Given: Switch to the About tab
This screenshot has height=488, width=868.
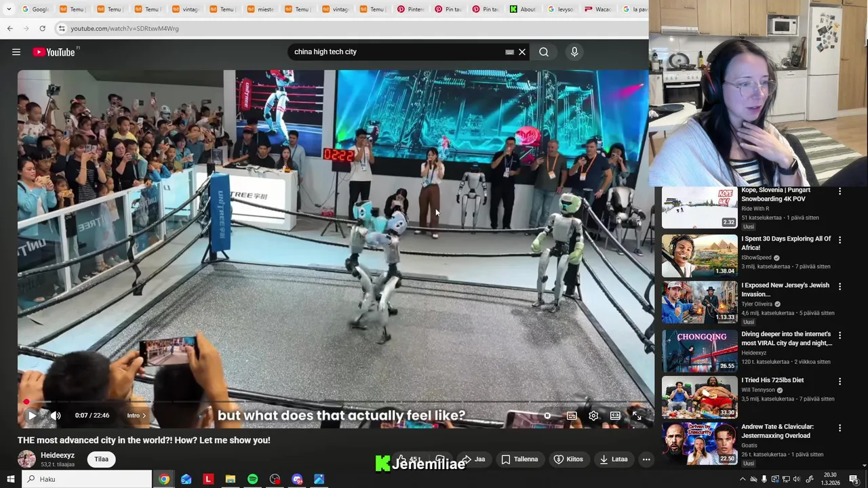Looking at the screenshot, I should pos(523,9).
